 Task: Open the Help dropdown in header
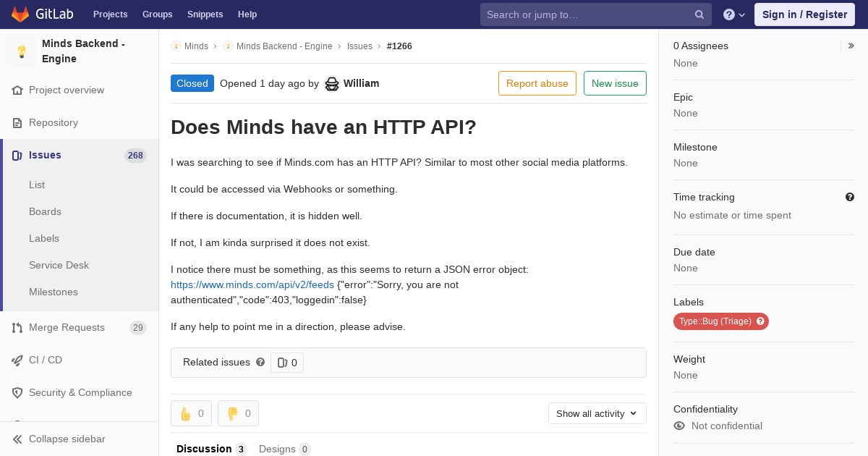(x=733, y=14)
